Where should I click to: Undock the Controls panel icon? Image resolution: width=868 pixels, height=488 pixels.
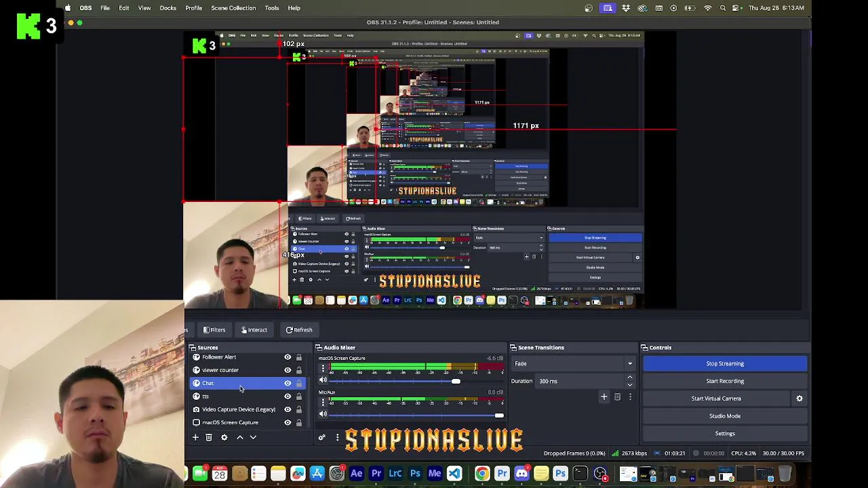[645, 348]
